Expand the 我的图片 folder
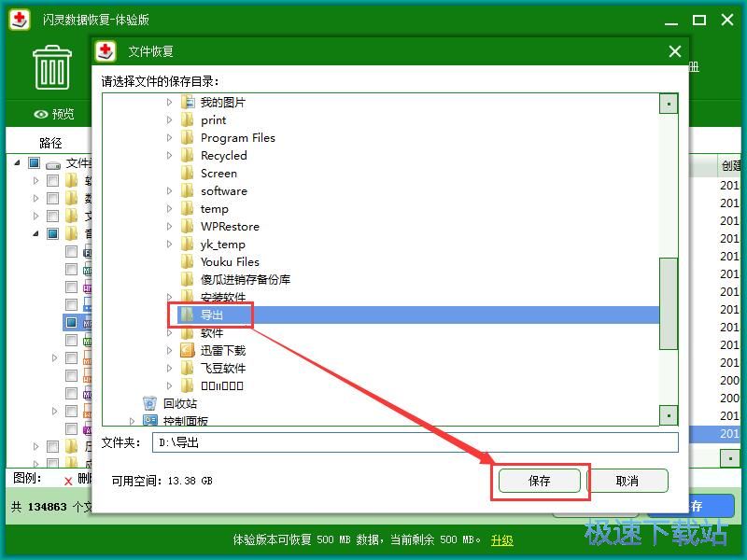 (x=169, y=103)
